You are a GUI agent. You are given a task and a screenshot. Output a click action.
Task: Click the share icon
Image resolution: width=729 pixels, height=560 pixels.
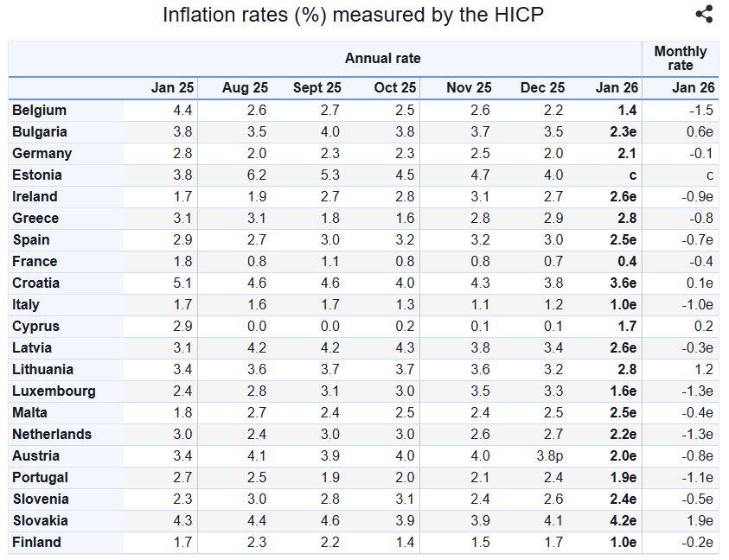tap(704, 14)
